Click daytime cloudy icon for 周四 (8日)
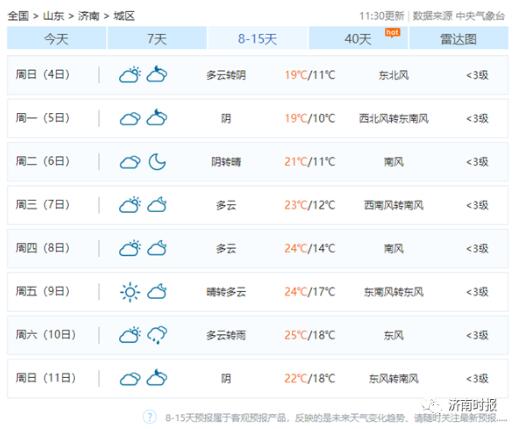Screen dimensions: 515x429 (130, 248)
